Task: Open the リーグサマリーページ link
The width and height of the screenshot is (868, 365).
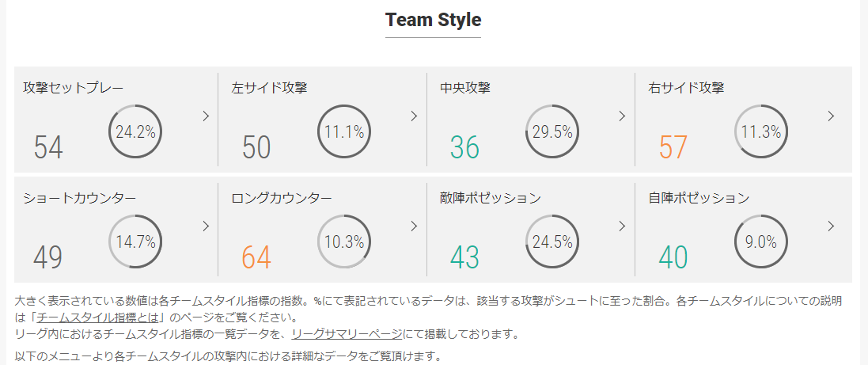Action: point(347,335)
